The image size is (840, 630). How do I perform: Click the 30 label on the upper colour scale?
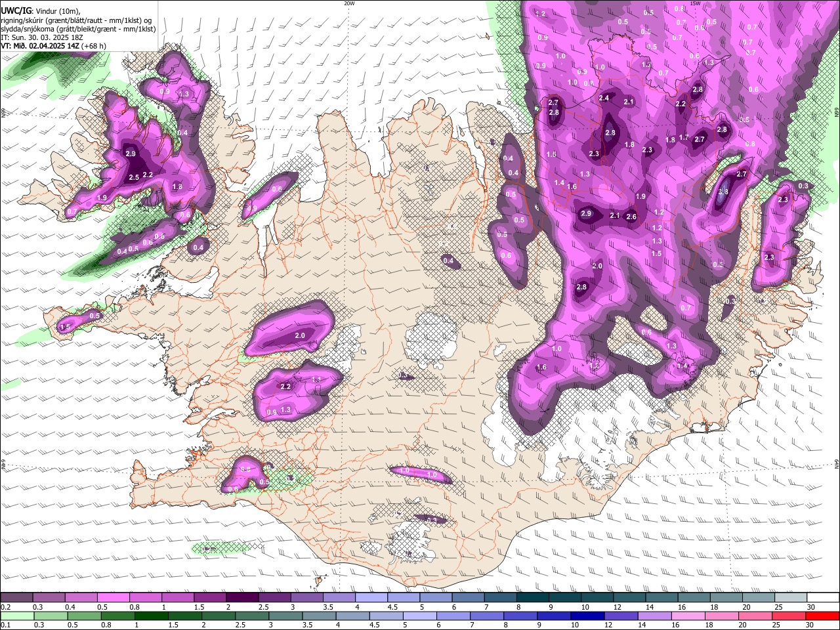click(x=811, y=607)
